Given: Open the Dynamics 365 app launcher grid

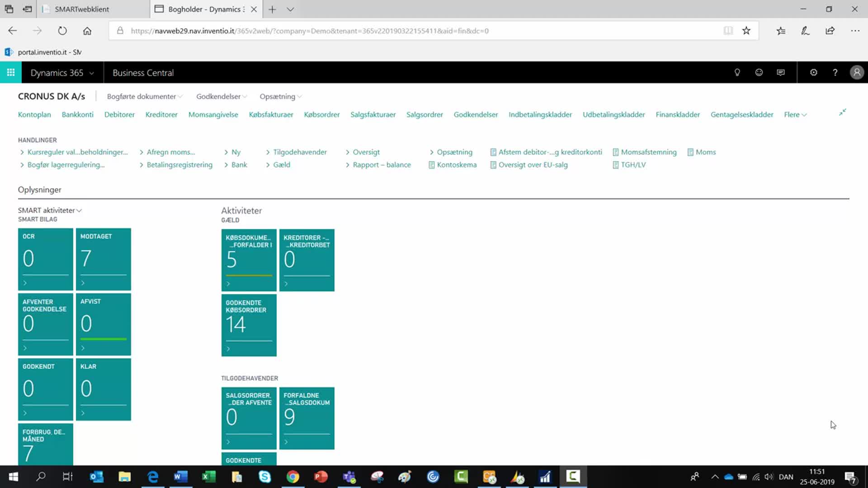Looking at the screenshot, I should [10, 72].
